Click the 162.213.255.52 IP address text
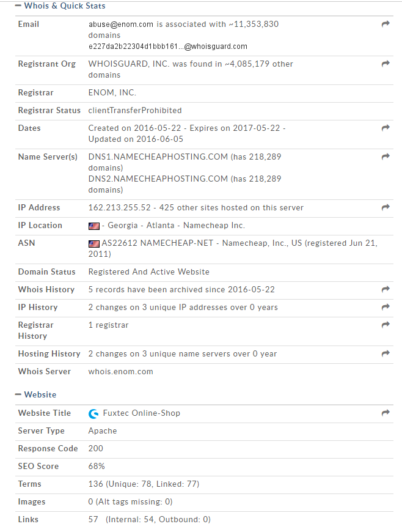Screen dimensions: 402x532 119,208
